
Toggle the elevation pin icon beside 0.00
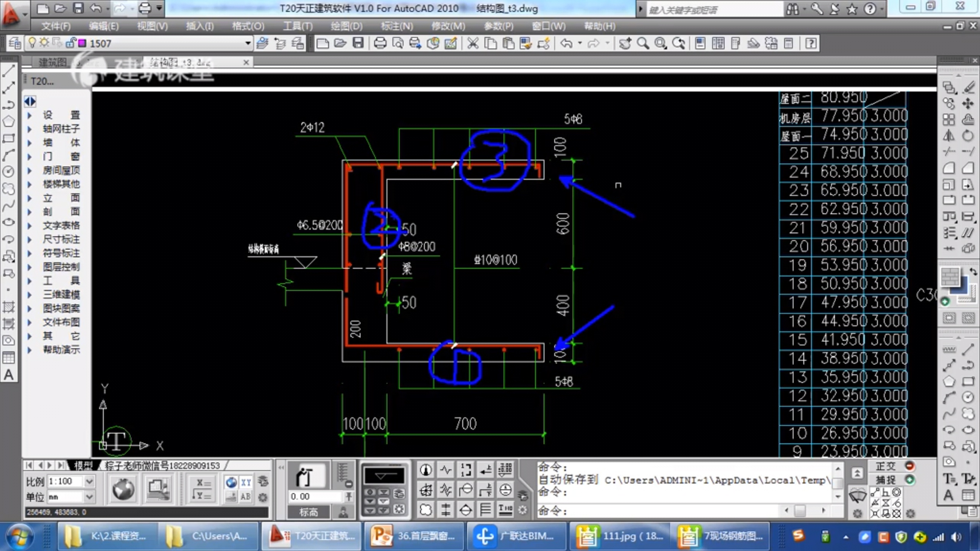coord(349,497)
